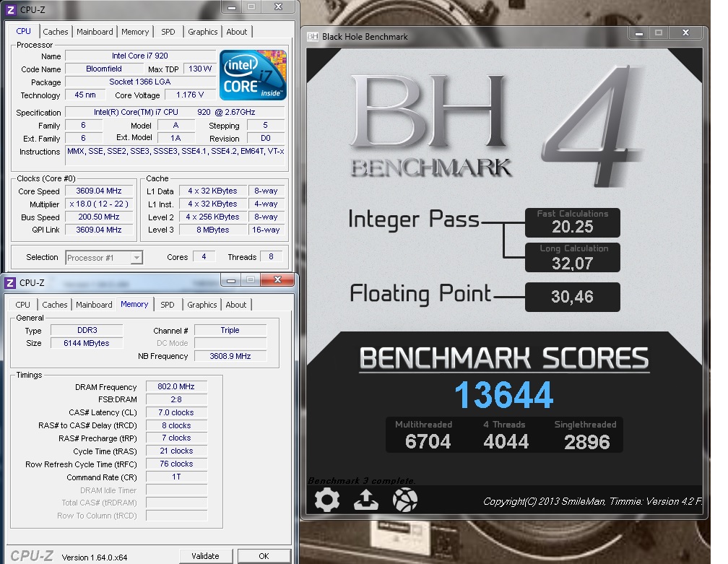Click the package value 'Socket 1366 LGA'

tap(140, 82)
